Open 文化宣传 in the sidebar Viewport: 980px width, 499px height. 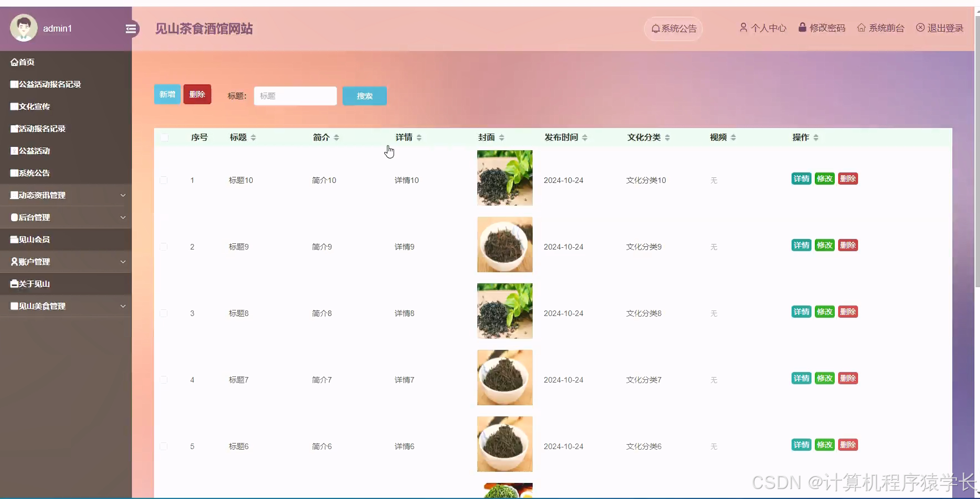30,106
